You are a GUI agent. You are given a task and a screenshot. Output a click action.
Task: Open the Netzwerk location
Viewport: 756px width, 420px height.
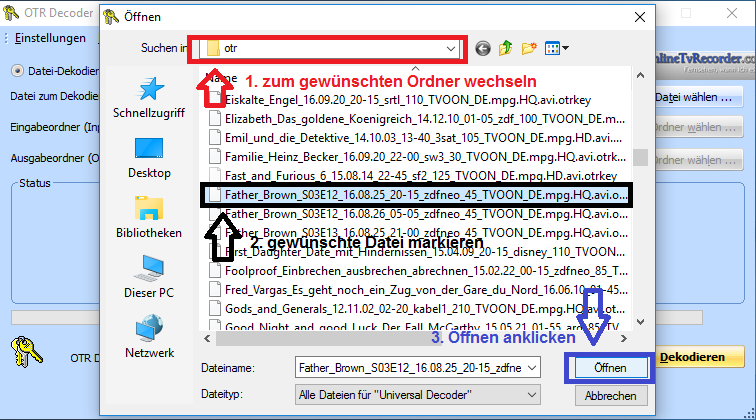point(149,330)
